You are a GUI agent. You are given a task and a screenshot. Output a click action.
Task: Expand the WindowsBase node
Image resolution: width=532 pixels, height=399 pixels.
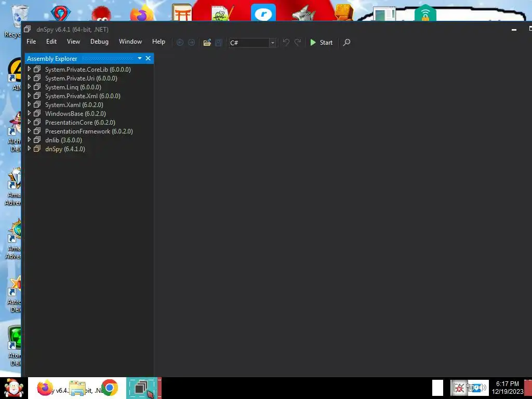click(29, 113)
